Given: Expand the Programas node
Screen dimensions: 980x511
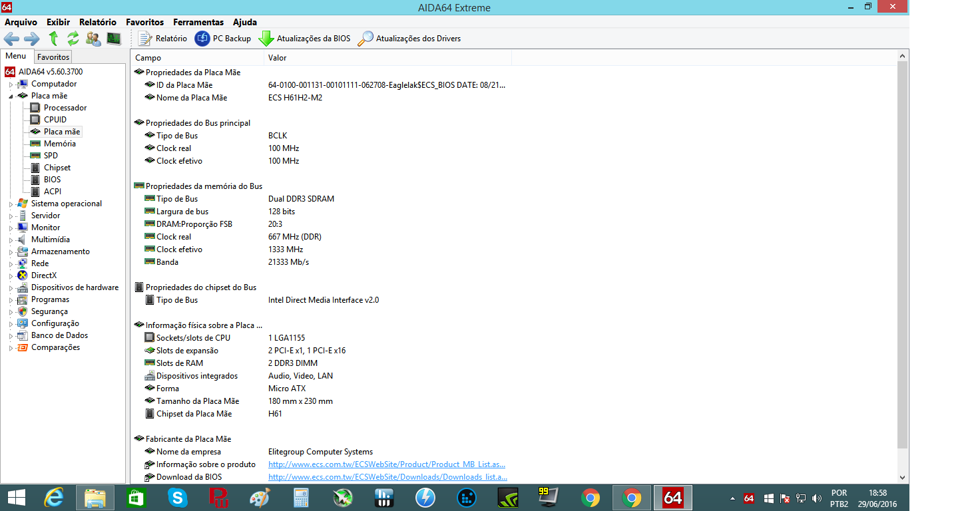Looking at the screenshot, I should pos(11,300).
